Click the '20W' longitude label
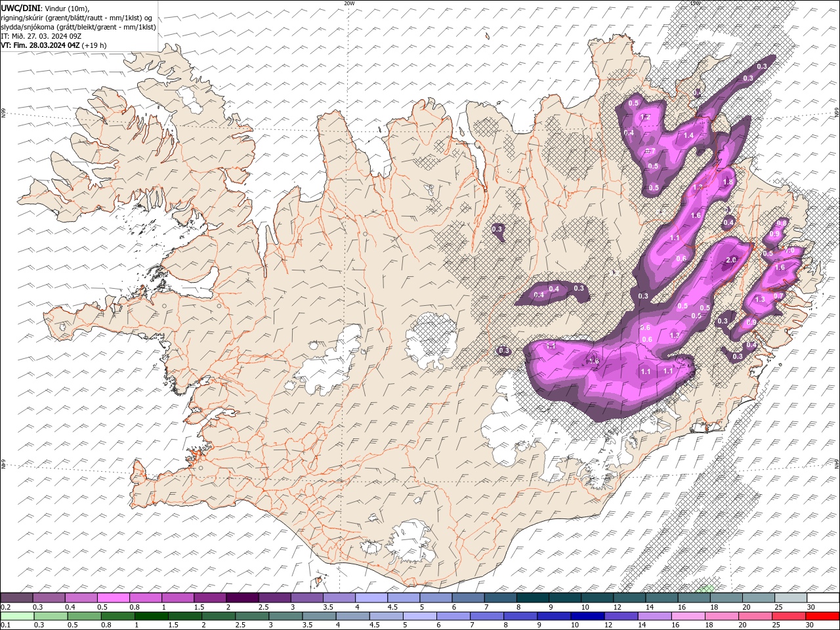The width and height of the screenshot is (840, 630). point(349,3)
